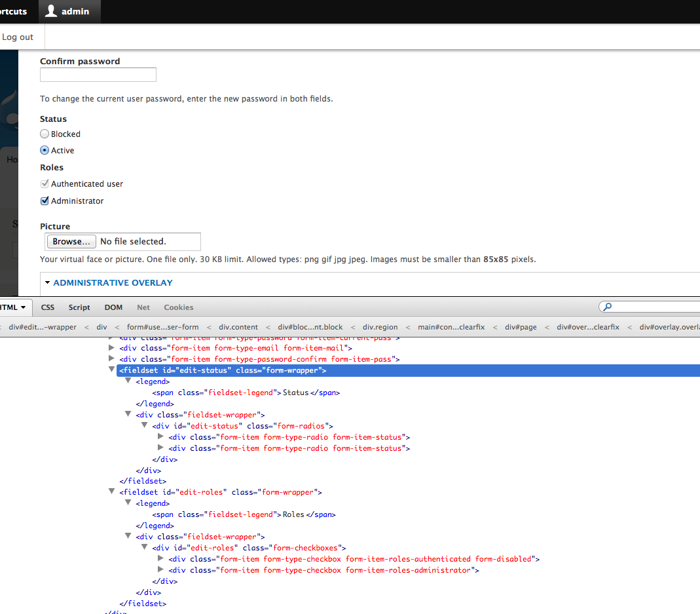This screenshot has width=700, height=614.
Task: Open the Shortcuts menu
Action: 13,11
